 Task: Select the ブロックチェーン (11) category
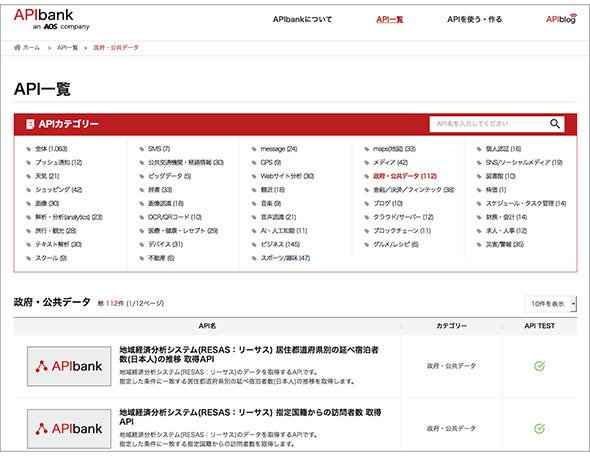[x=402, y=231]
